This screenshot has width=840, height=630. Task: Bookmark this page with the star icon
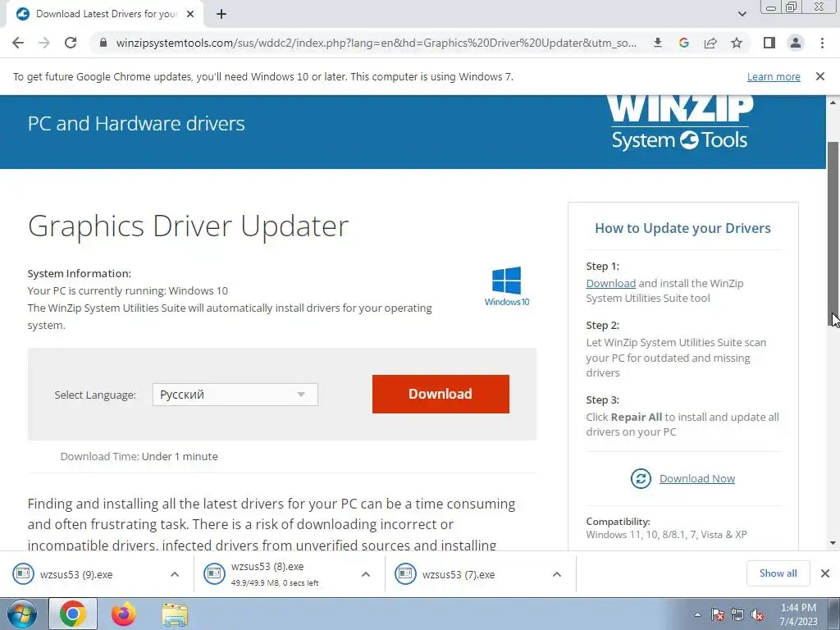point(737,43)
